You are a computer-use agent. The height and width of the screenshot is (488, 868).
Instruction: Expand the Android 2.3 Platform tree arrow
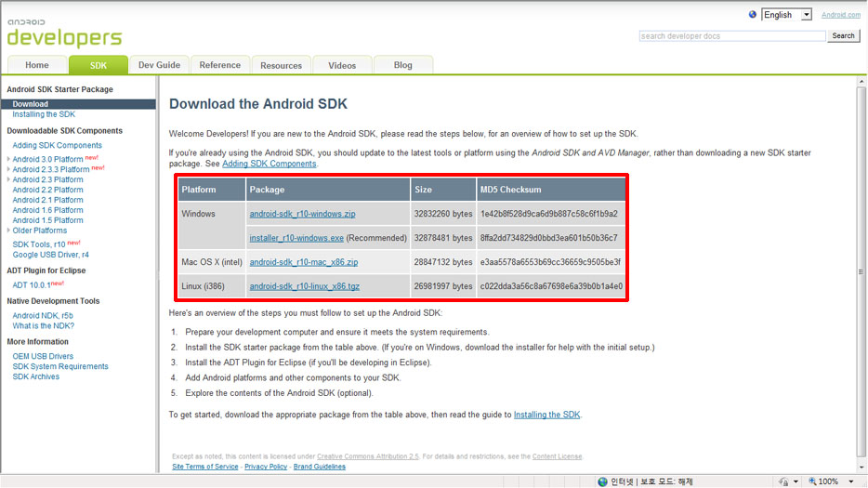coord(8,179)
